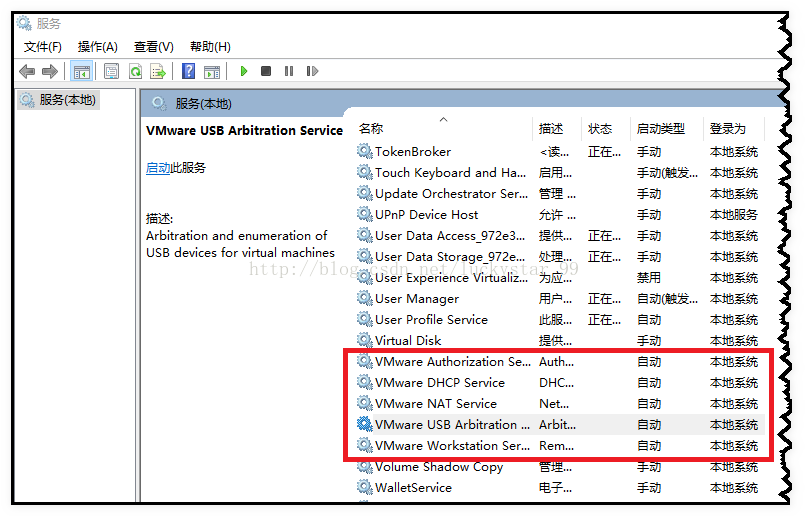Viewport: 809px width, 516px height.
Task: Click the Export List toolbar icon
Action: coord(157,71)
